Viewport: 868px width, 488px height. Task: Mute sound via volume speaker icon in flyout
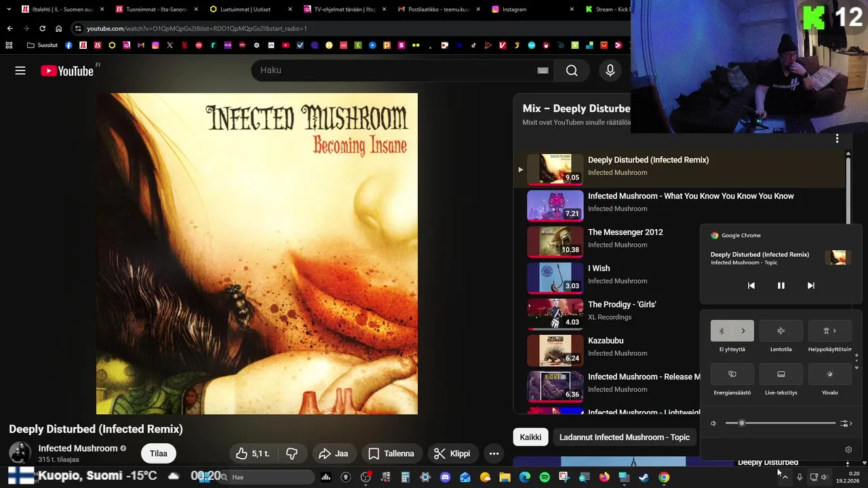click(713, 424)
